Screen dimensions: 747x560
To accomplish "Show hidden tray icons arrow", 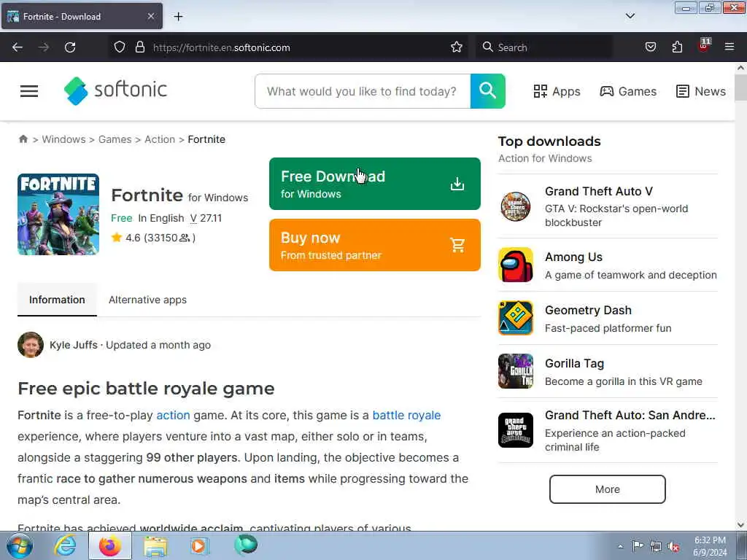I will click(620, 546).
